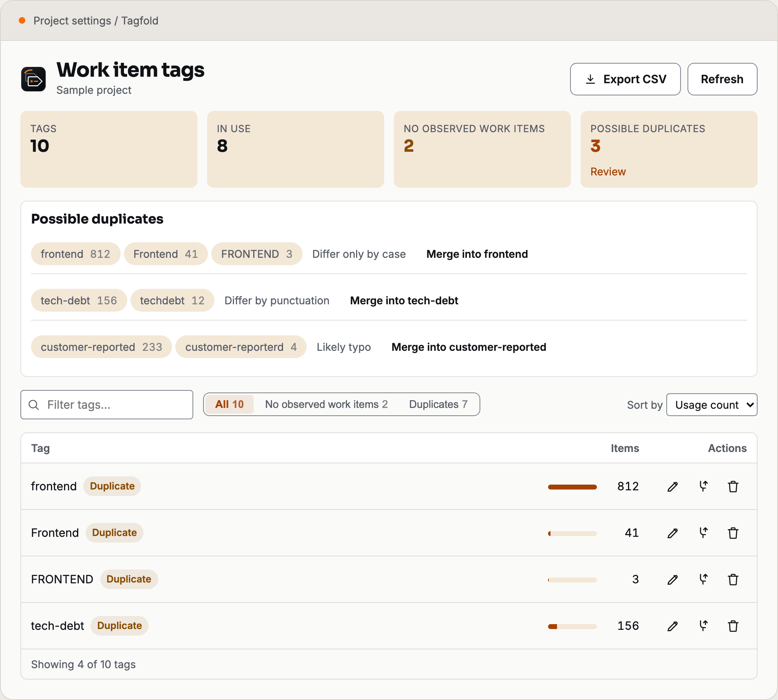778x700 pixels.
Task: Delete tech-debt tag using trash icon
Action: click(733, 626)
